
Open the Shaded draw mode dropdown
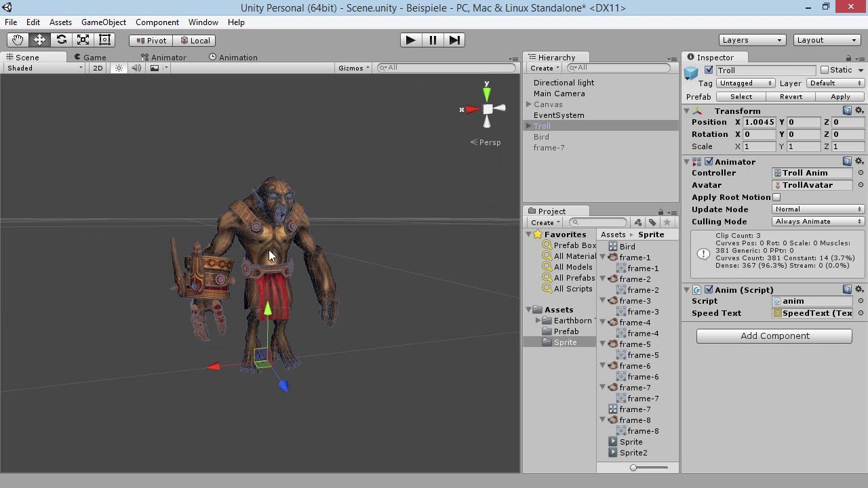(x=44, y=68)
